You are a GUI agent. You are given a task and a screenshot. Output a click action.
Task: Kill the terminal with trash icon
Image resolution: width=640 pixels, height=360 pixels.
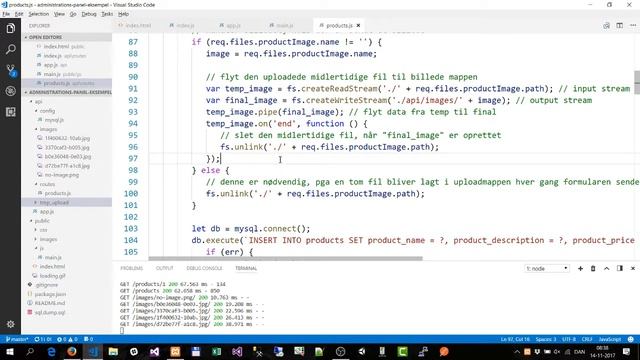point(593,268)
